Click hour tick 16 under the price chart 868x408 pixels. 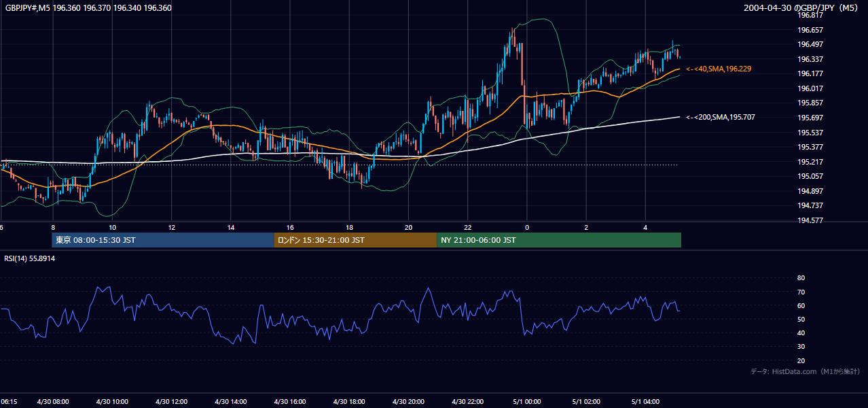(x=290, y=228)
